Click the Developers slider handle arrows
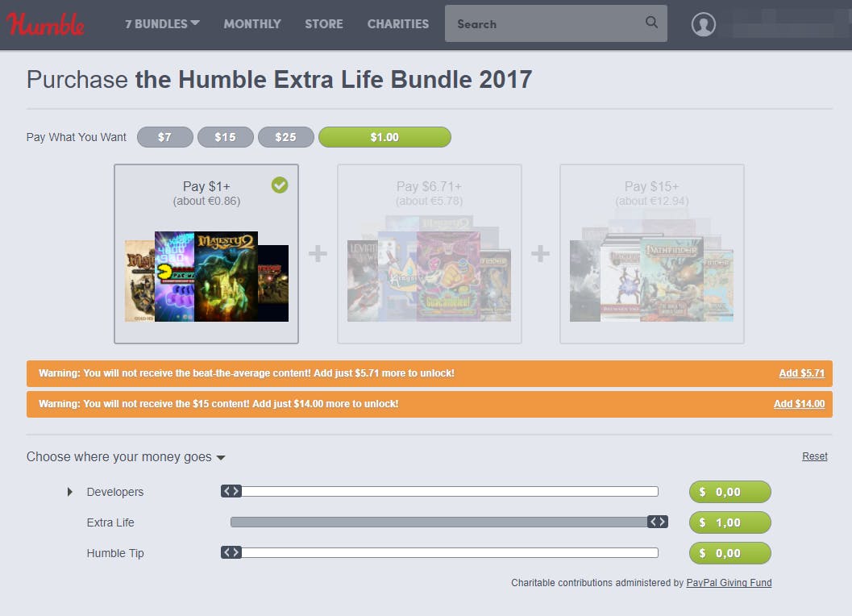Viewport: 852px width, 616px height. [231, 492]
